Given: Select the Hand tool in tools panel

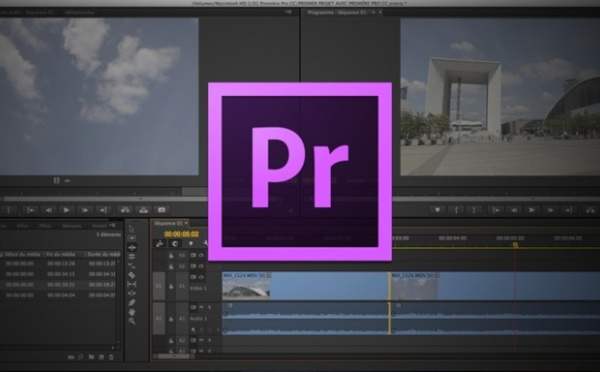Looking at the screenshot, I should (x=132, y=312).
